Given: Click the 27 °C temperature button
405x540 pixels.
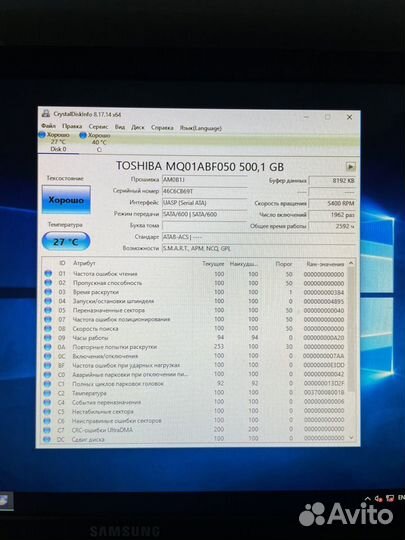Looking at the screenshot, I should coord(66,242).
